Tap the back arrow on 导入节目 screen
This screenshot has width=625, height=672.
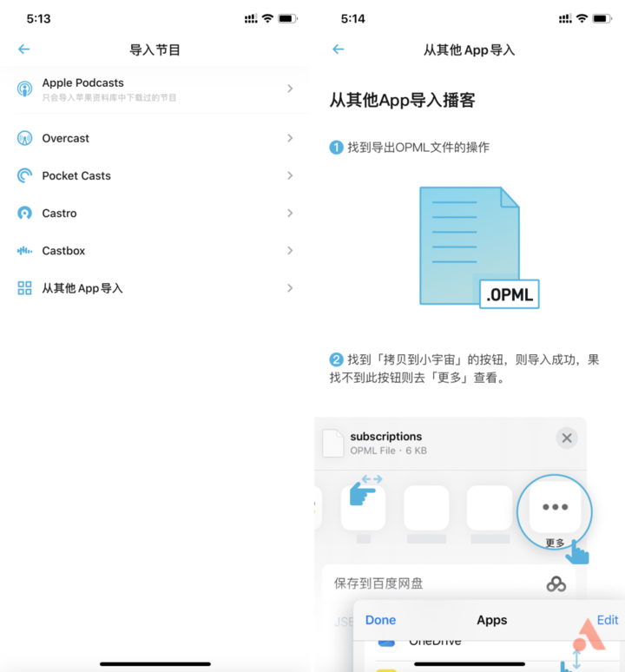(x=24, y=49)
